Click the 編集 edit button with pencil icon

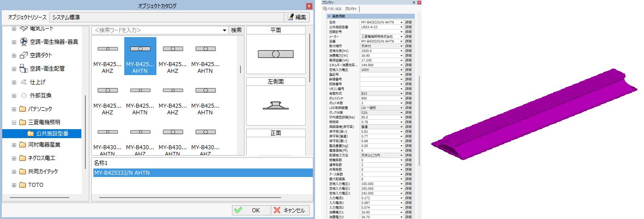(297, 17)
